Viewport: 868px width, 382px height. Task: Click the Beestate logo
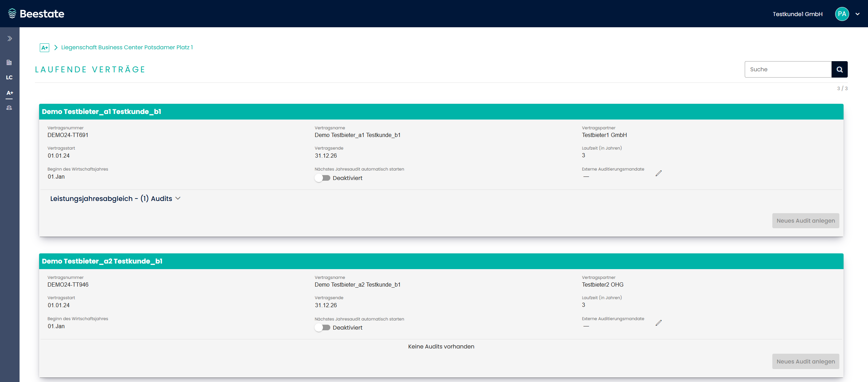[36, 14]
